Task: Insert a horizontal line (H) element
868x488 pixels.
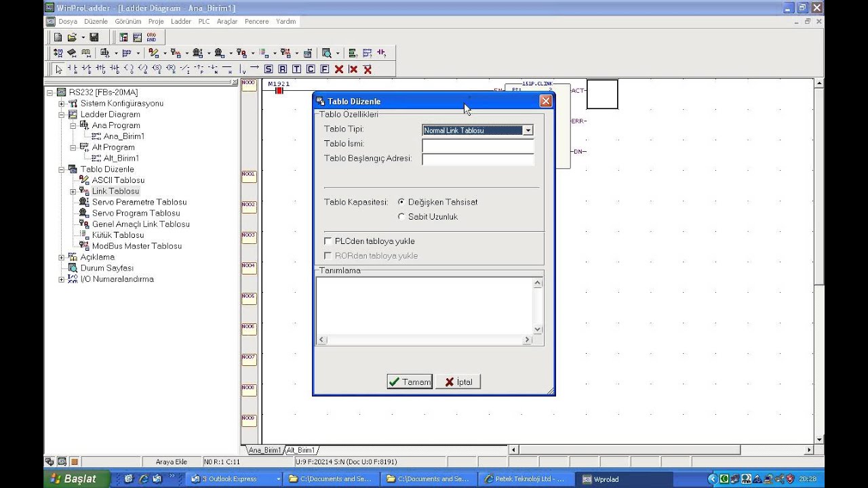Action: pos(226,69)
